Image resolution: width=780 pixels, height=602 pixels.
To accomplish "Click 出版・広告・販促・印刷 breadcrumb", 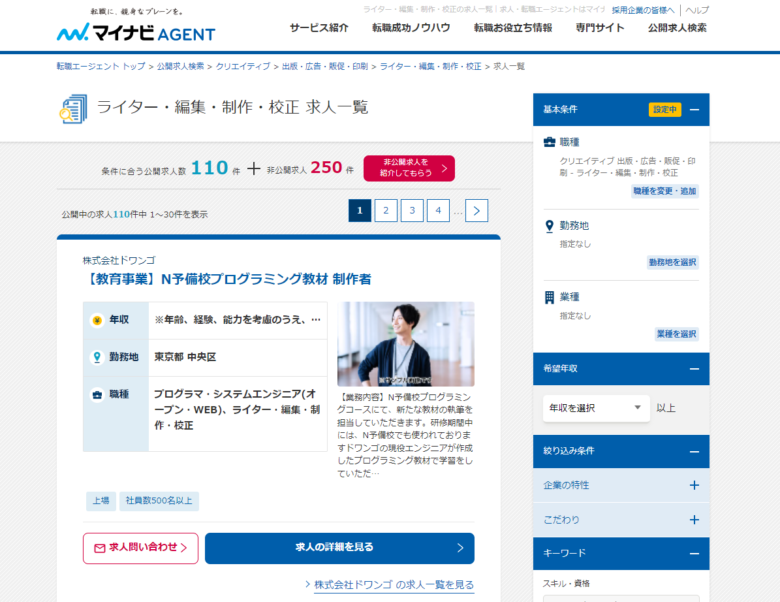I will 325,66.
